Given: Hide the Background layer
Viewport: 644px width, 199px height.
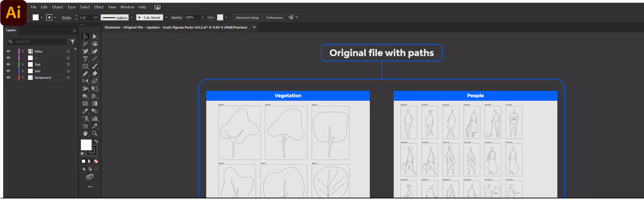Looking at the screenshot, I should (x=8, y=78).
